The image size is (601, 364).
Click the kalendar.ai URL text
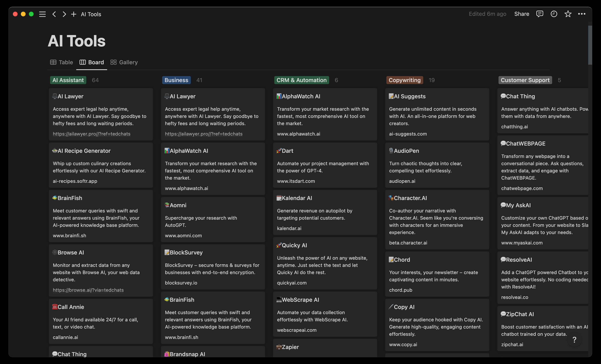coord(289,228)
